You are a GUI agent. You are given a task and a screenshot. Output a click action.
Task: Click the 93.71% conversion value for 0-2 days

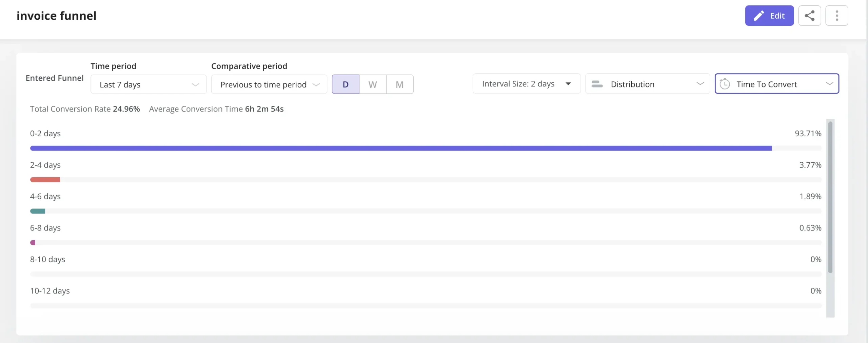tap(808, 133)
